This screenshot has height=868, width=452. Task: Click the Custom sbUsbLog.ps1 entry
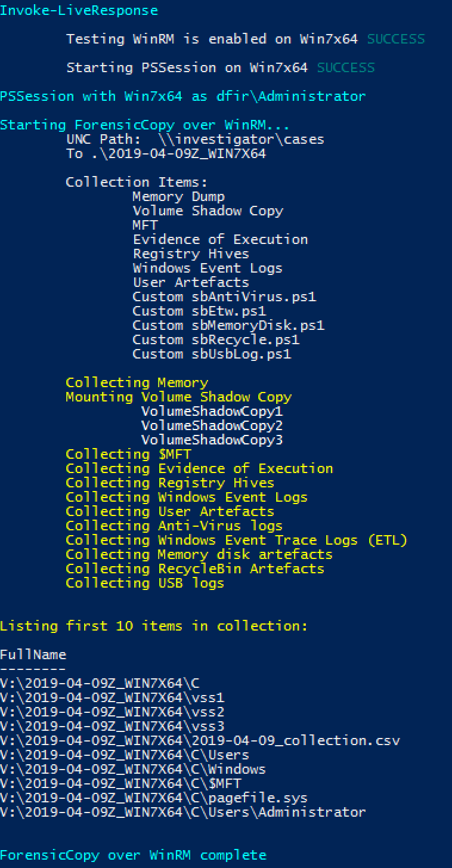click(x=212, y=354)
